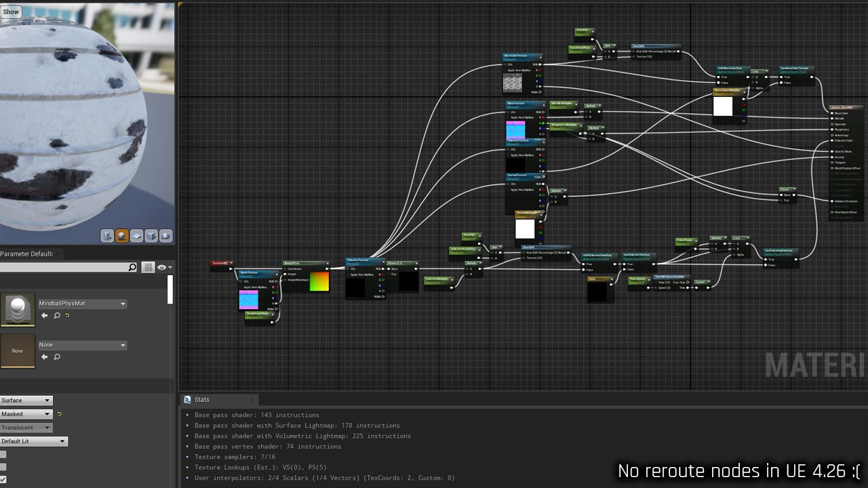Select the sphere preview shape icon
The image size is (868, 488).
[x=122, y=236]
